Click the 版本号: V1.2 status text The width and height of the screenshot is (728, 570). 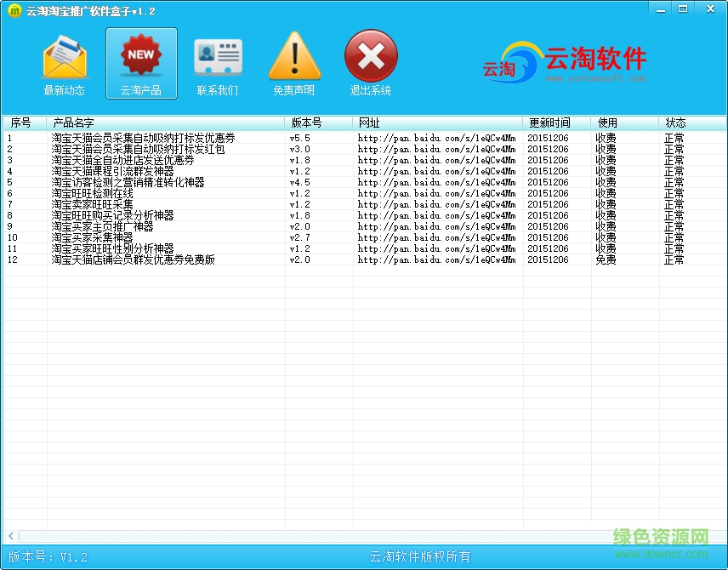(44, 556)
